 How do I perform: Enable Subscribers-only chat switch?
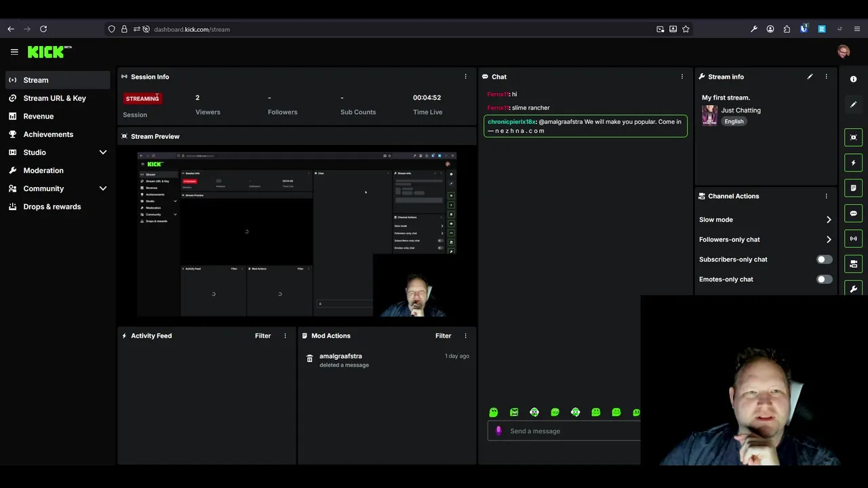tap(824, 260)
